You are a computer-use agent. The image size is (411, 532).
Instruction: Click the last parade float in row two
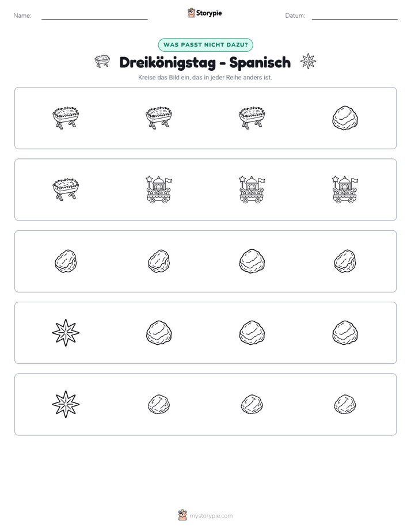(x=345, y=189)
